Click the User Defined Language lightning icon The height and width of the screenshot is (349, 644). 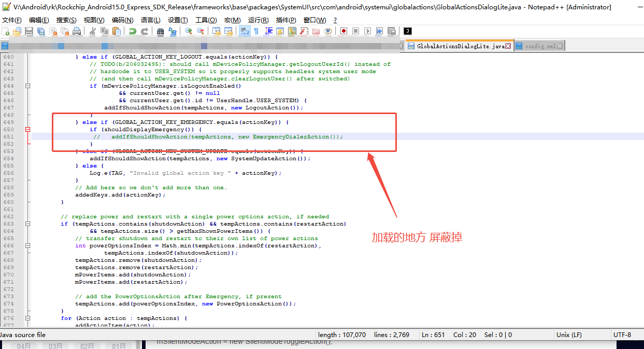pyautogui.click(x=280, y=31)
